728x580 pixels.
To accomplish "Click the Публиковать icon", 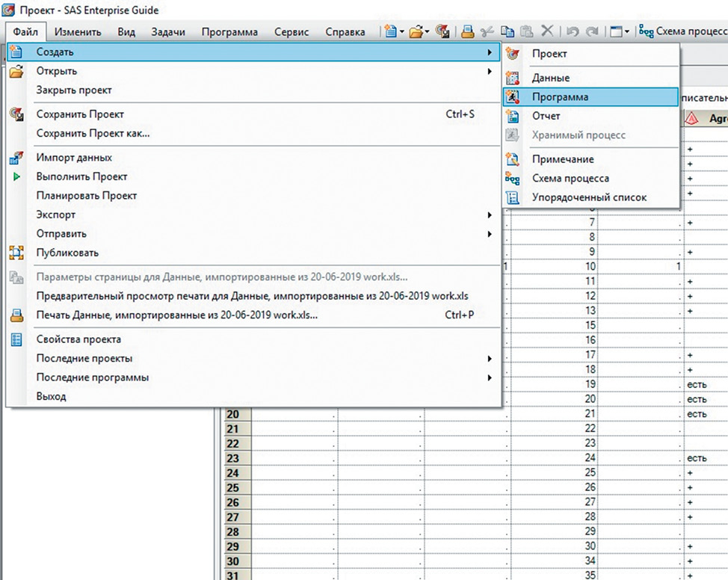I will pos(16,253).
